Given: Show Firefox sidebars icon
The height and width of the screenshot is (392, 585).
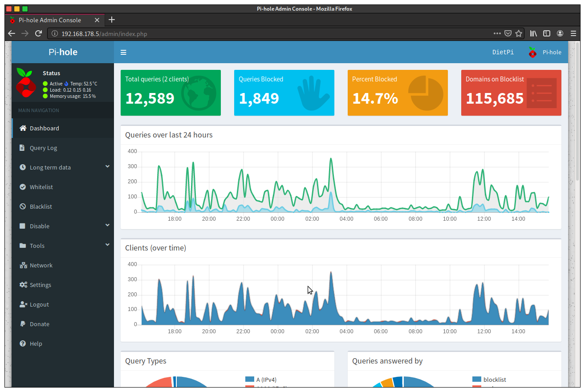Looking at the screenshot, I should coord(547,33).
